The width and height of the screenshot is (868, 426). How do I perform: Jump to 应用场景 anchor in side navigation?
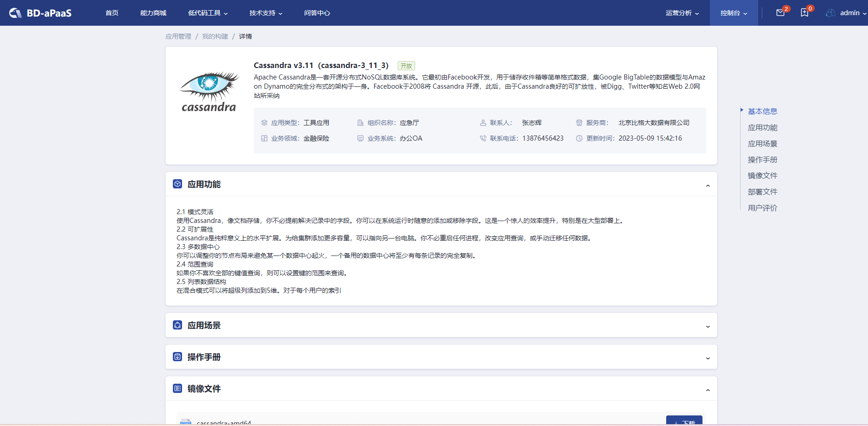762,143
